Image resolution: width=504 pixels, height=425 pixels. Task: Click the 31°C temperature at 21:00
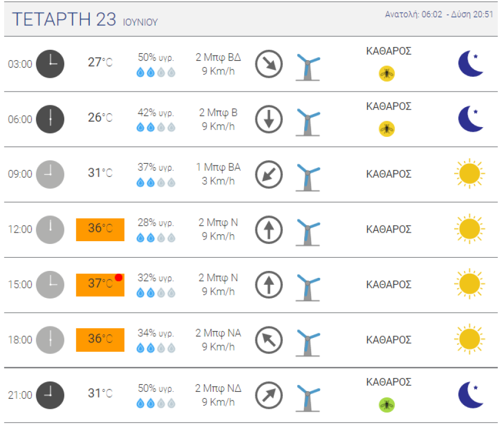point(100,393)
